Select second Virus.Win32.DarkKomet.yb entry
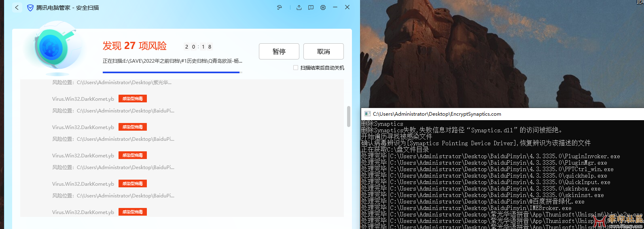This screenshot has height=229, width=644. point(83,127)
